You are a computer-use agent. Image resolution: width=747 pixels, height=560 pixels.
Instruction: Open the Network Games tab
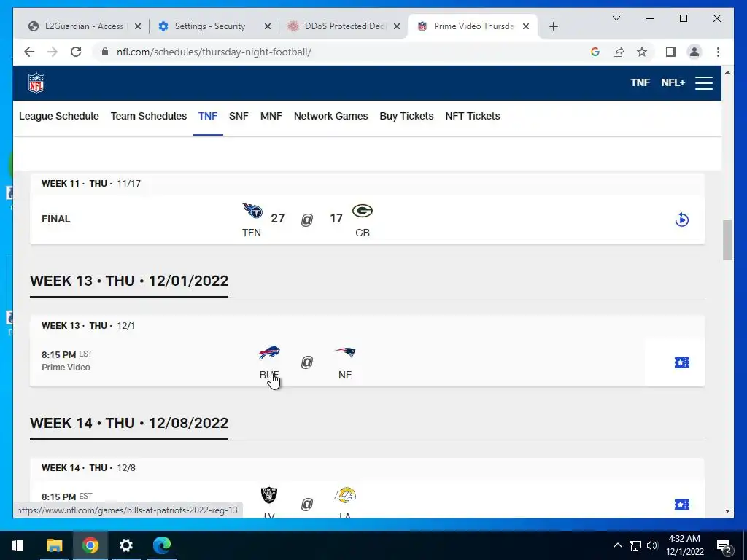(330, 116)
